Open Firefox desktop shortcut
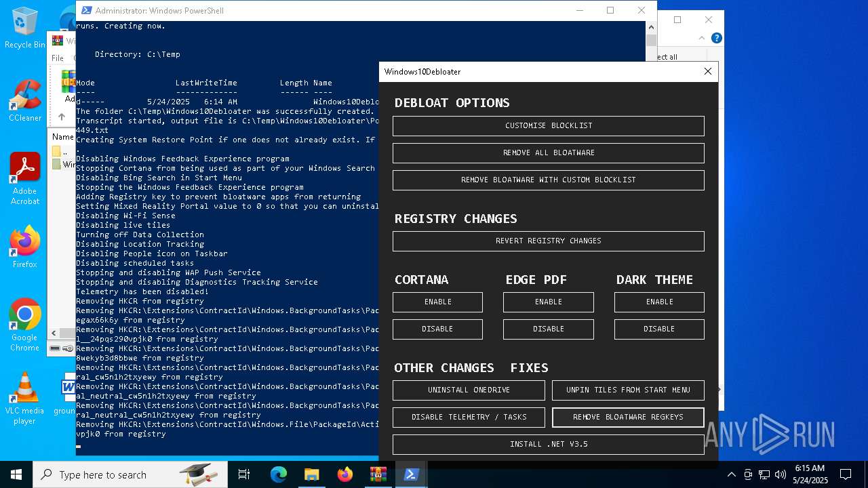This screenshot has height=488, width=868. pyautogui.click(x=24, y=247)
